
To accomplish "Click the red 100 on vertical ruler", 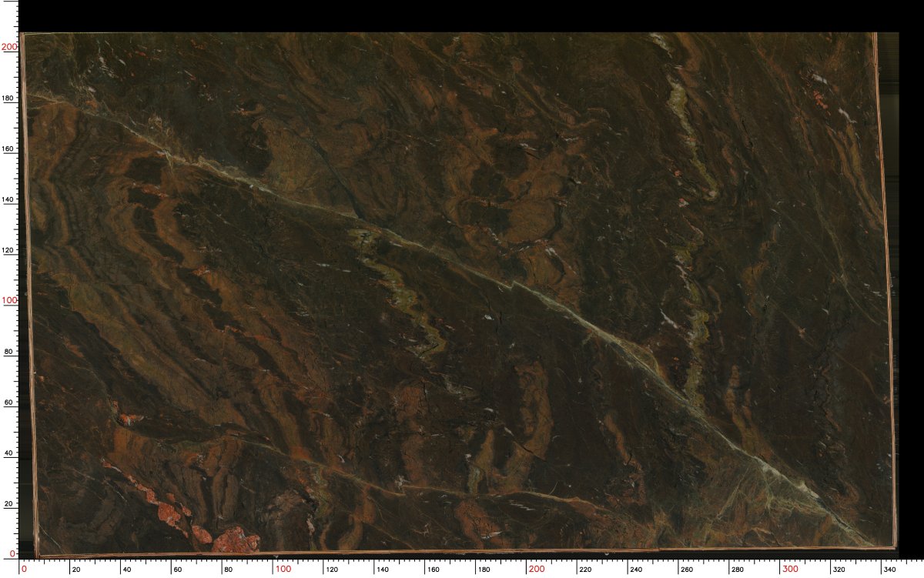I will coord(8,301).
